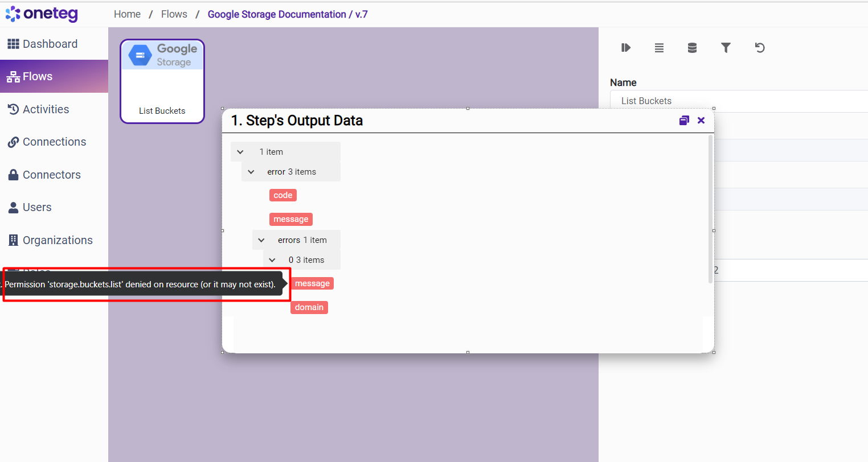868x462 pixels.
Task: Click the undo arrow icon
Action: point(759,48)
